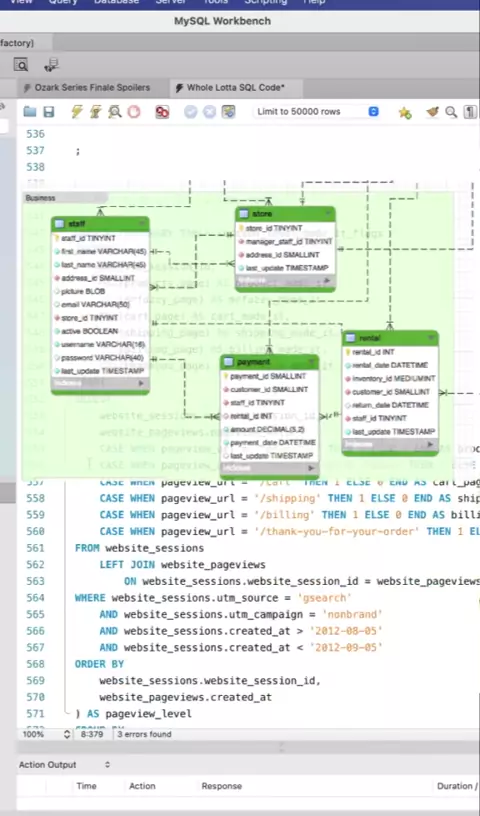The height and width of the screenshot is (816, 480).
Task: Click the semicolon on line 537
Action: click(x=78, y=151)
